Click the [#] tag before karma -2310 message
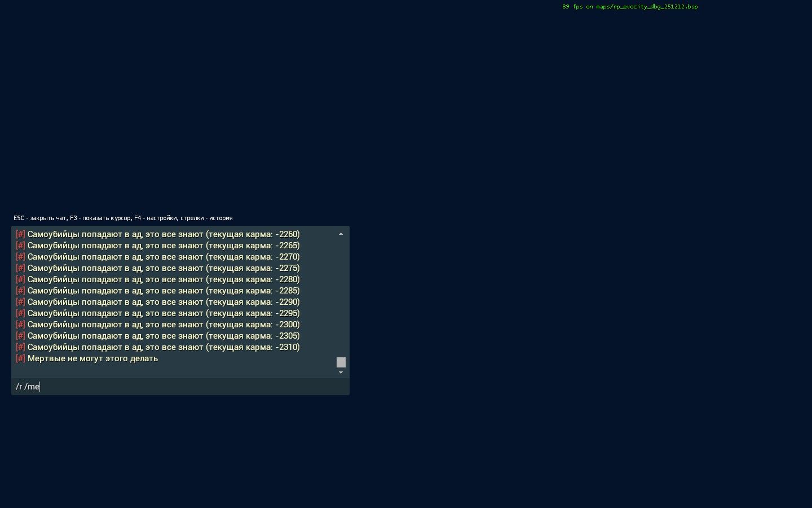The width and height of the screenshot is (812, 508). [20, 347]
